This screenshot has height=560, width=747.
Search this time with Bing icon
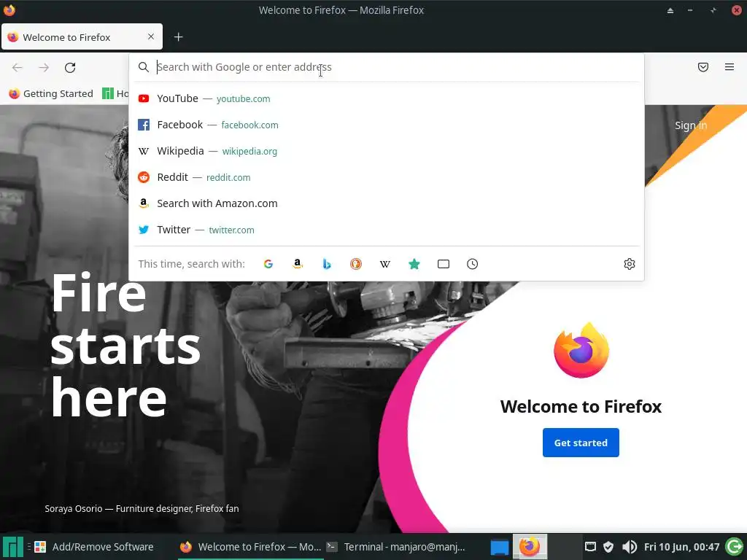click(x=326, y=264)
